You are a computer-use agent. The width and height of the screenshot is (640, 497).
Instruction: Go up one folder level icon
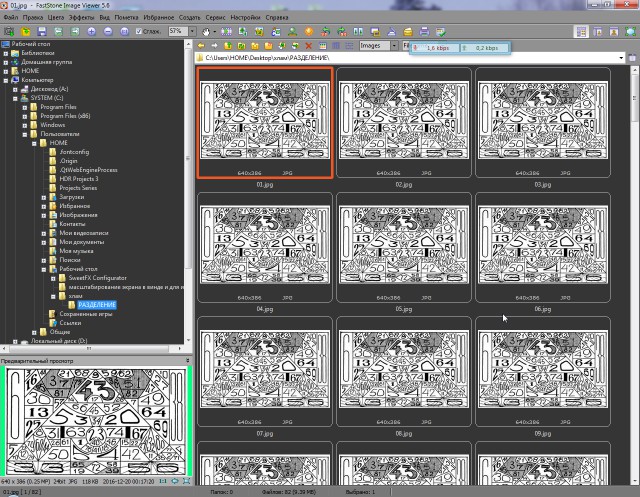pos(228,46)
